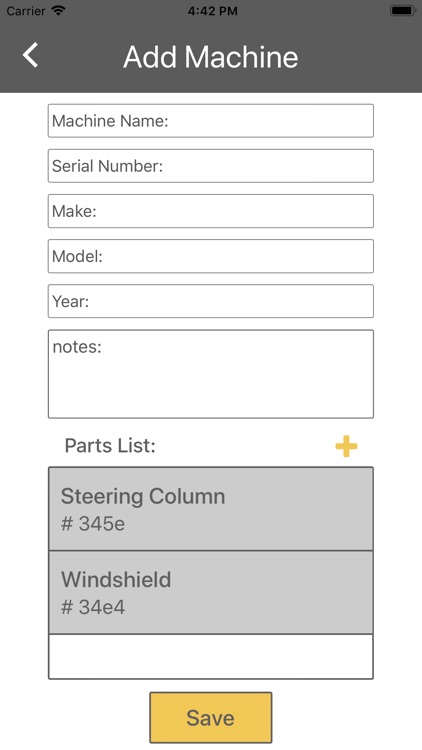Select the Windshield part row

click(x=211, y=593)
